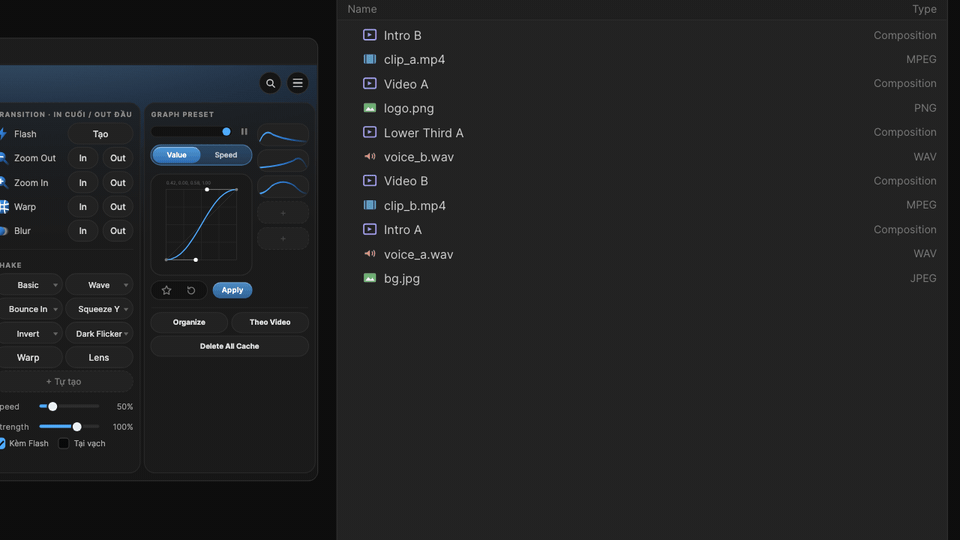The image size is (960, 540).
Task: Click the voice_b.wav audio icon
Action: 369,156
